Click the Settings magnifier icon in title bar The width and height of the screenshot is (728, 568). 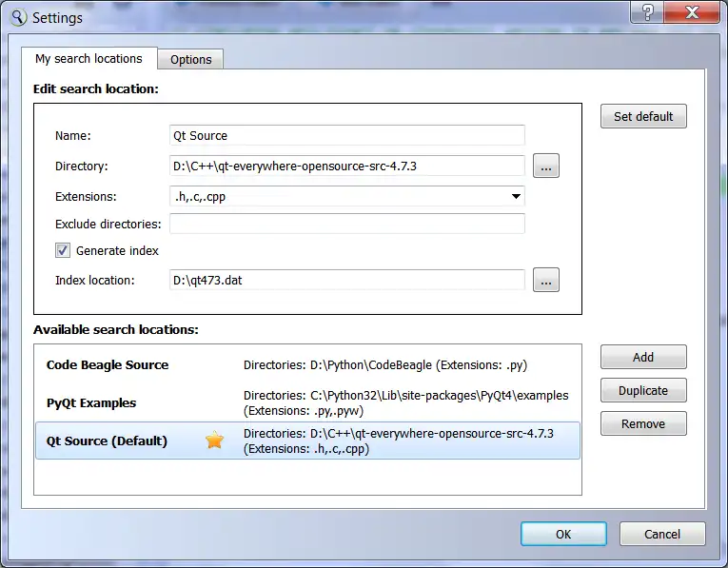[18, 17]
